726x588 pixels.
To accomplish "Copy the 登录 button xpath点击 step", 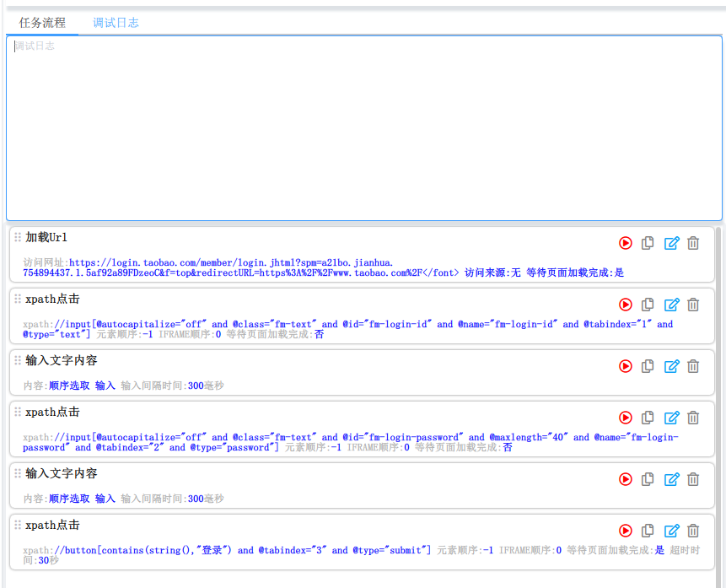I will 648,531.
